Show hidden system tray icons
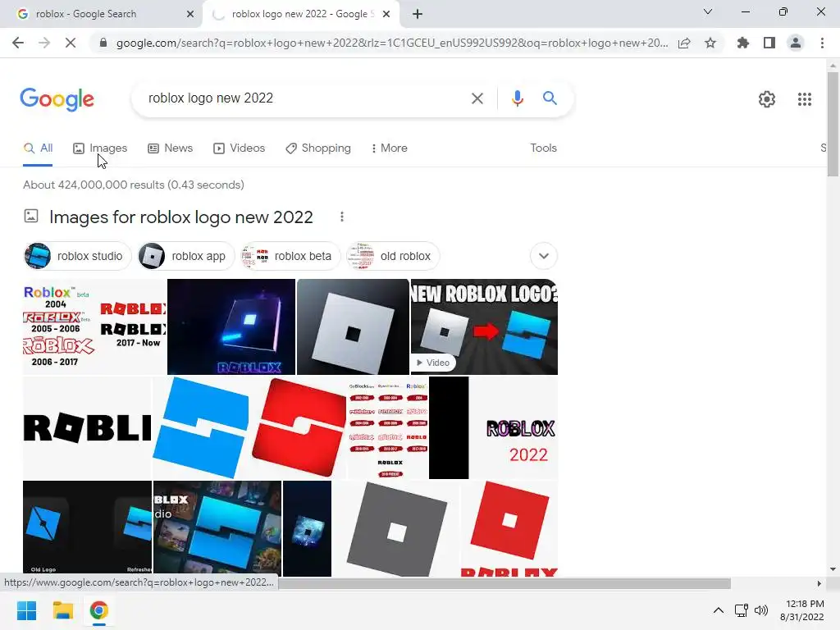The image size is (840, 630). pos(719,610)
